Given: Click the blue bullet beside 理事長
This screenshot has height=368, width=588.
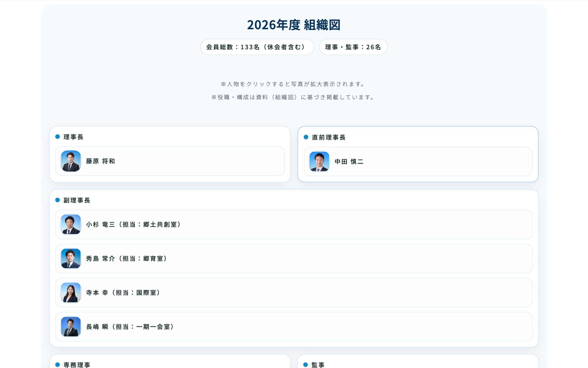Looking at the screenshot, I should click(57, 137).
